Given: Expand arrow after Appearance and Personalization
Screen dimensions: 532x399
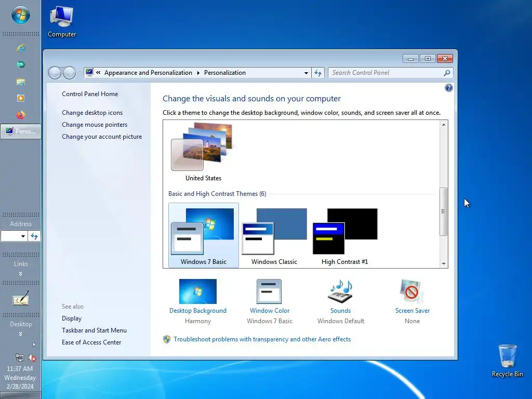Looking at the screenshot, I should click(x=198, y=73).
